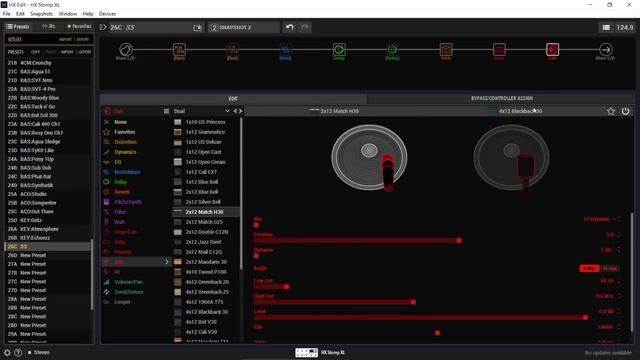The width and height of the screenshot is (640, 360).
Task: Select the bright green Delay block
Action: (339, 50)
